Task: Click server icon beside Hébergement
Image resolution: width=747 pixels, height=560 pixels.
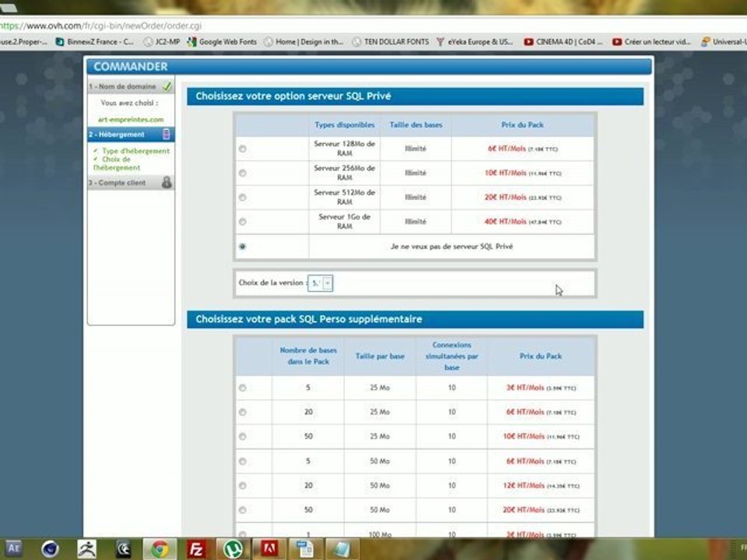Action: click(x=167, y=135)
